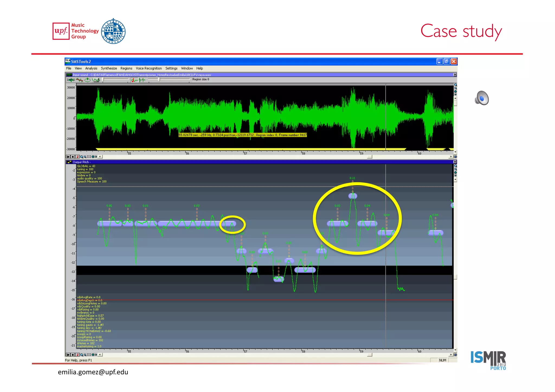Zoom in horizontally on the Output Pitch panel
The width and height of the screenshot is (555, 392).
(81, 355)
